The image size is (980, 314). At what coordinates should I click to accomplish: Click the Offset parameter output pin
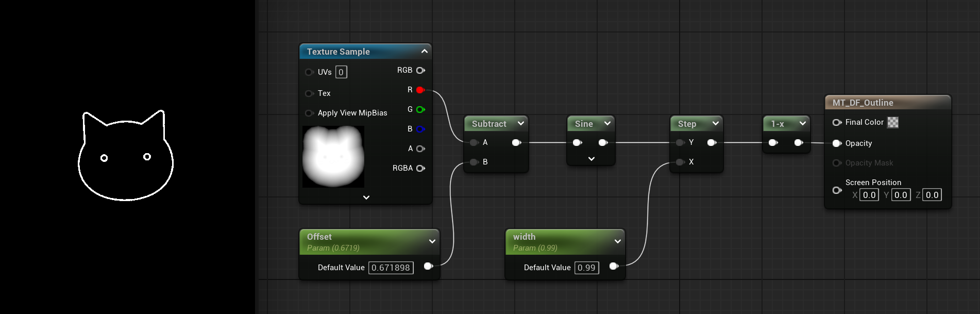coord(428,267)
